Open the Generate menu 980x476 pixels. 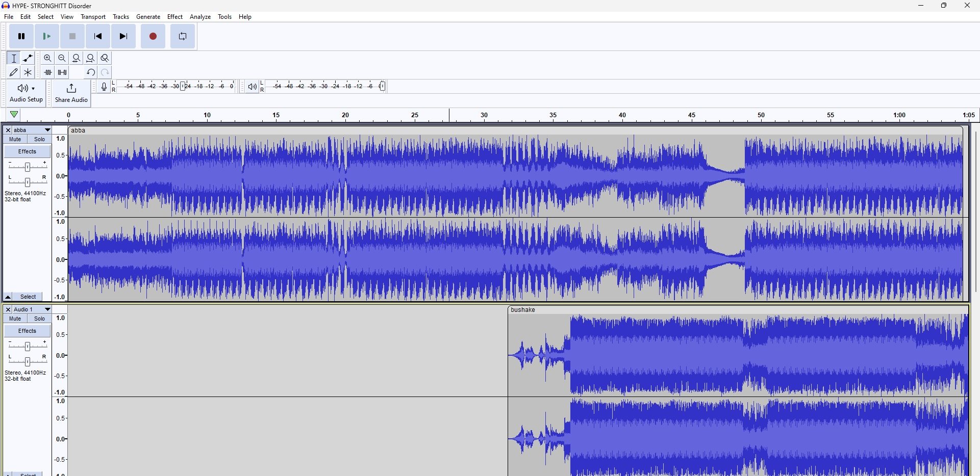point(148,17)
